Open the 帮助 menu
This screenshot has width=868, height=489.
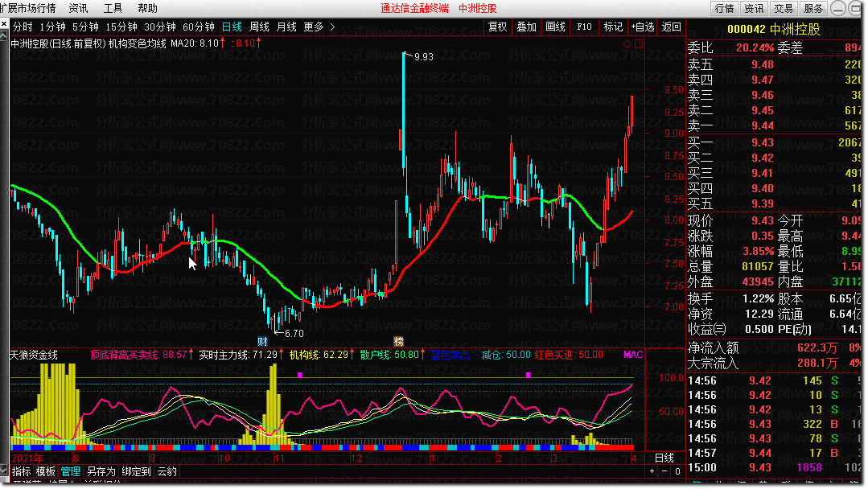tap(147, 8)
